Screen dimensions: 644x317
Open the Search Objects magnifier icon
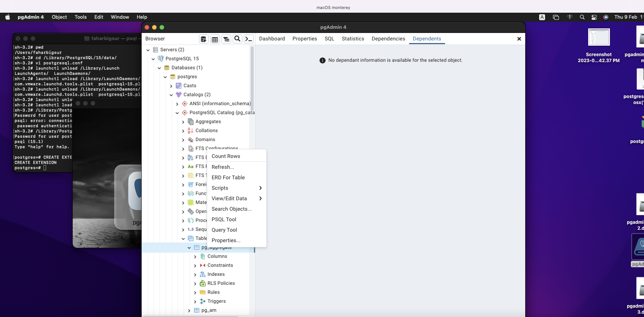click(x=237, y=39)
